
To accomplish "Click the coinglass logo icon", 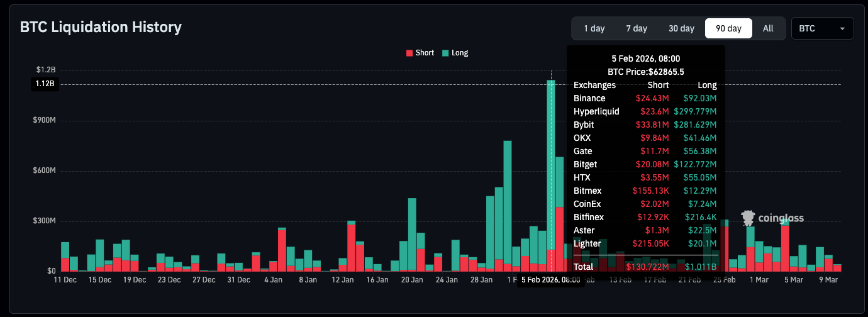I will coord(748,218).
